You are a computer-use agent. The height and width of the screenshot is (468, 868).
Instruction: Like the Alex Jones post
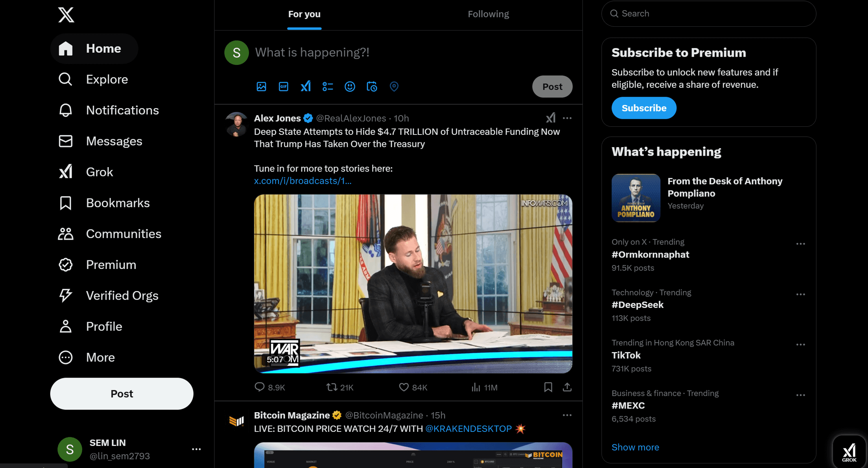[413, 387]
